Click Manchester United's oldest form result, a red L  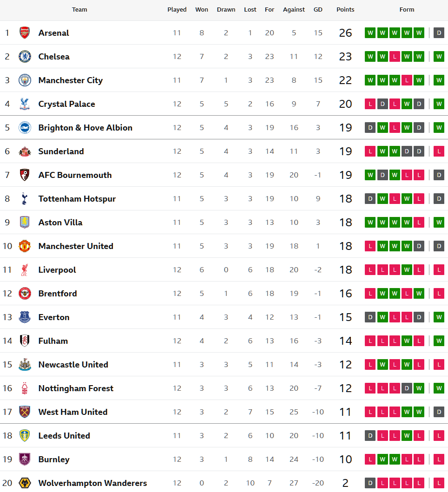click(x=370, y=246)
